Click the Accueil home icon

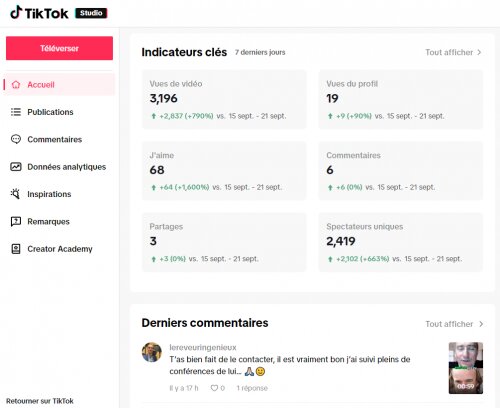(x=16, y=85)
